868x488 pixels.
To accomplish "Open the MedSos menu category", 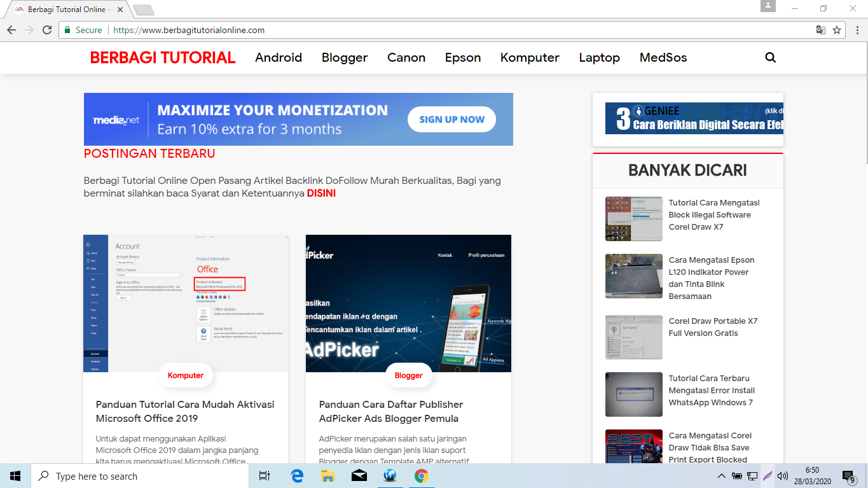I will (663, 57).
